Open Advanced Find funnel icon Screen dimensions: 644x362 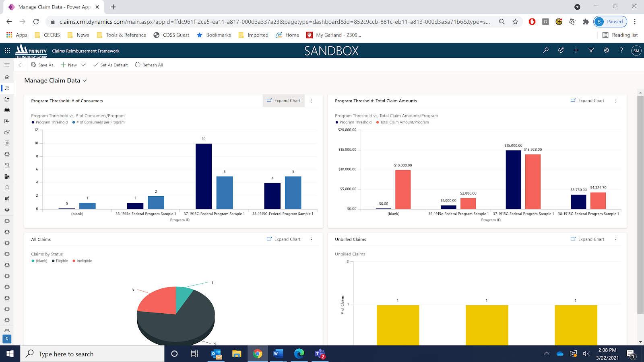(x=591, y=50)
